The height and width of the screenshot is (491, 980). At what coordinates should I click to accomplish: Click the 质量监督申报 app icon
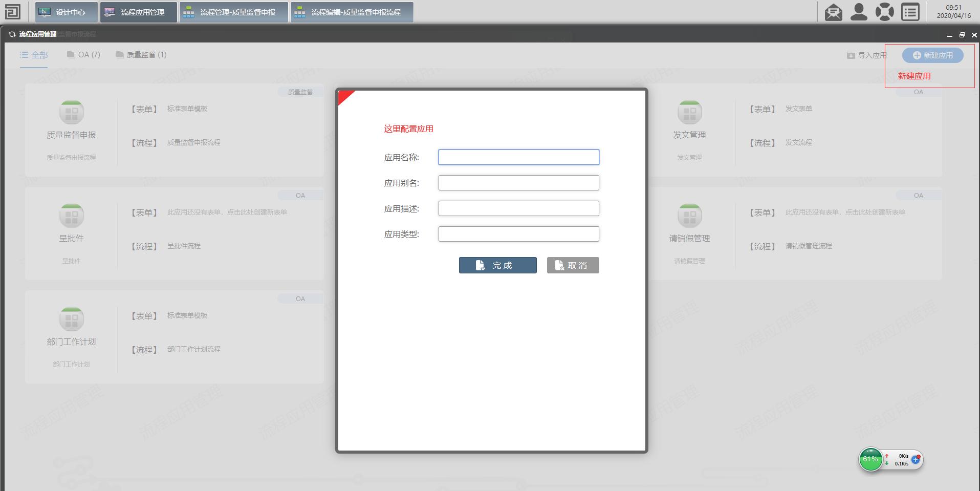[x=72, y=112]
